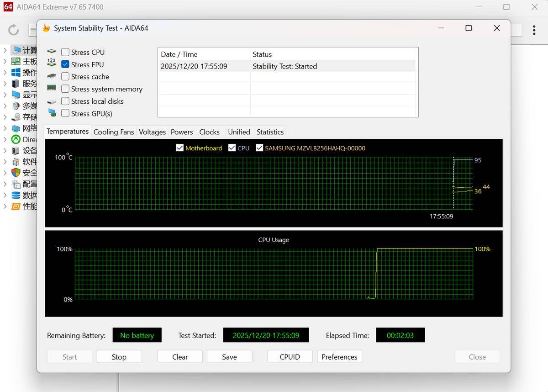
Task: Click the Windows logo operating system icon
Action: click(16, 72)
